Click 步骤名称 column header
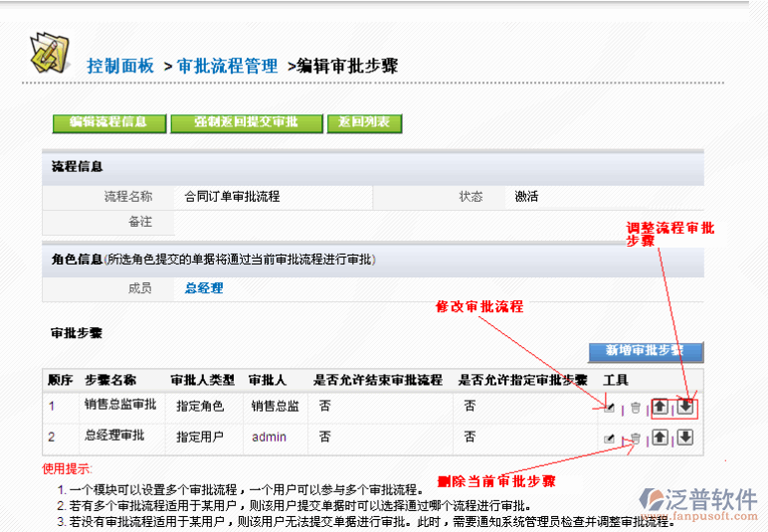The height and width of the screenshot is (532, 768). click(110, 380)
